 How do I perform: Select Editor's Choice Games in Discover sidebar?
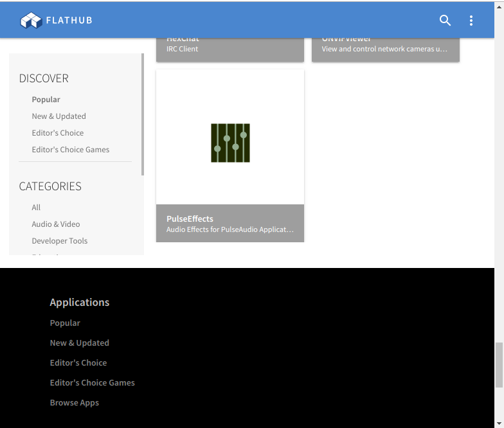[71, 150]
